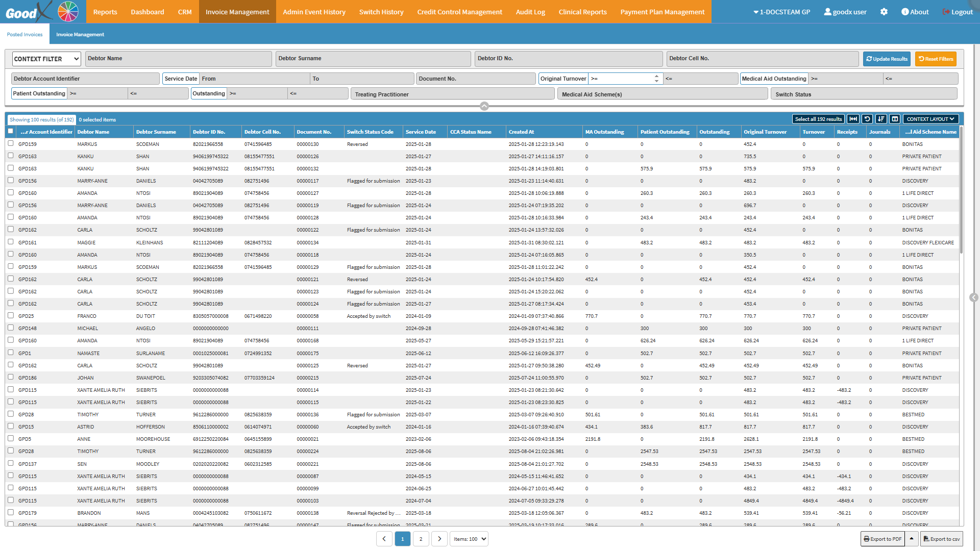Select the FRANCO DU TOIT row checkbox
Screen dimensions: 980x551
11,315
